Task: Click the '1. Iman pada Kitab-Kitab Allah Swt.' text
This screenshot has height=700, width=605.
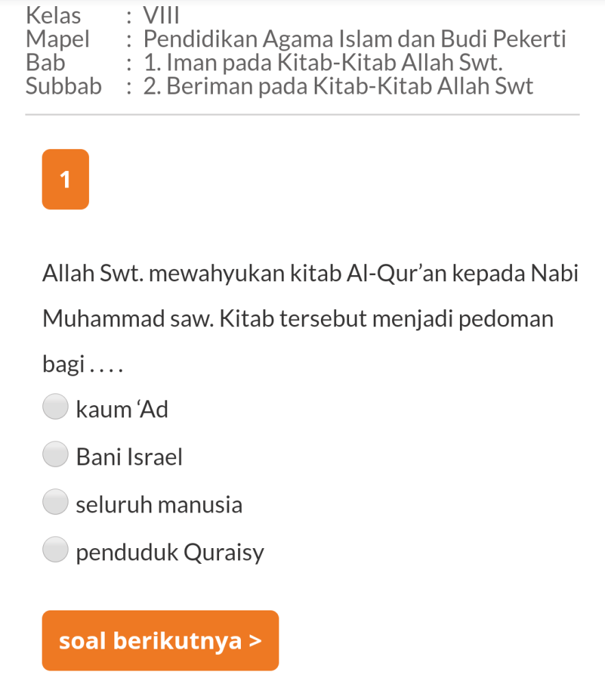Action: pyautogui.click(x=323, y=63)
